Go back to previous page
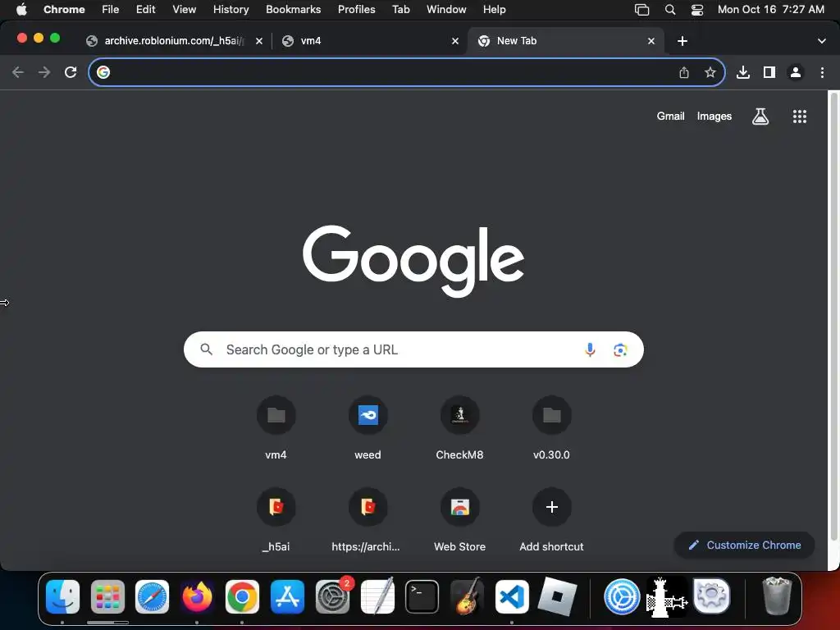840x630 pixels. 18,72
